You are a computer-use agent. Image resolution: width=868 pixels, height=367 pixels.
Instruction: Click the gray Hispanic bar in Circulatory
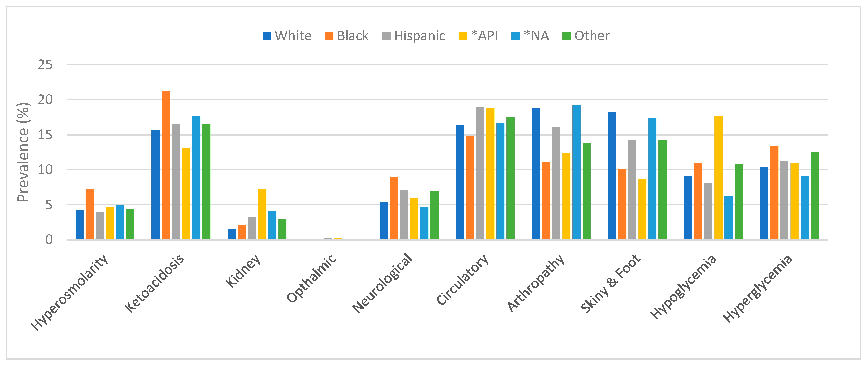coord(480,173)
